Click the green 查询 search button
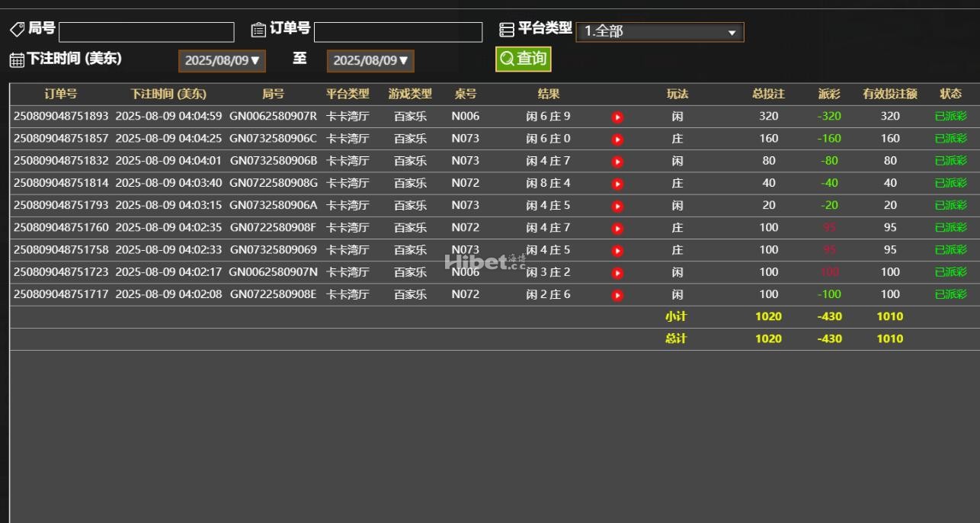This screenshot has width=980, height=523. click(x=523, y=59)
